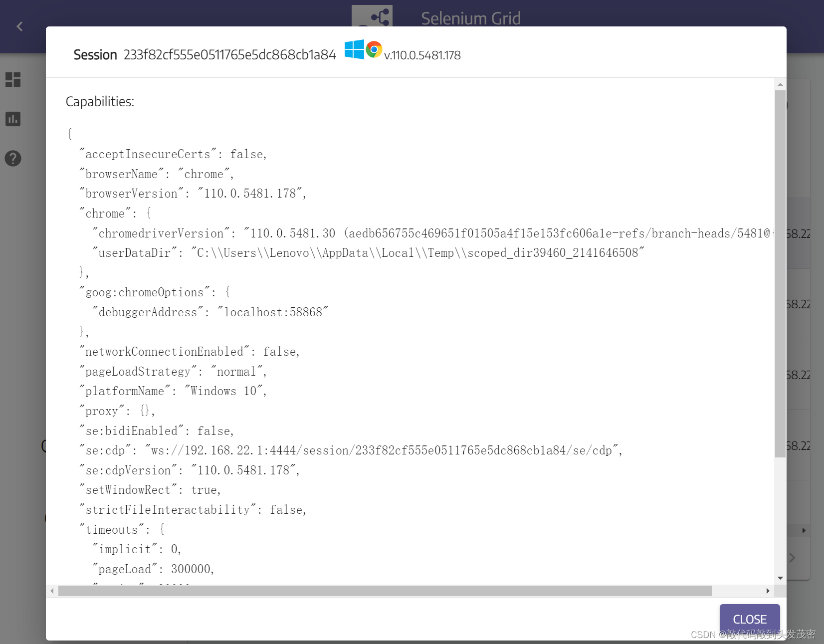Click the "acceptInsecureCerts": false line
The image size is (824, 644).
coord(173,154)
